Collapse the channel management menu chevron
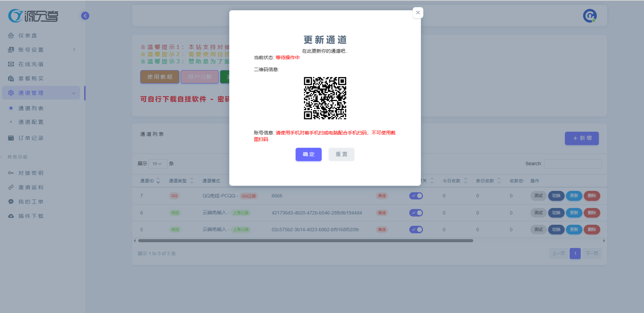Screen dimensions: 644x313 [74, 93]
